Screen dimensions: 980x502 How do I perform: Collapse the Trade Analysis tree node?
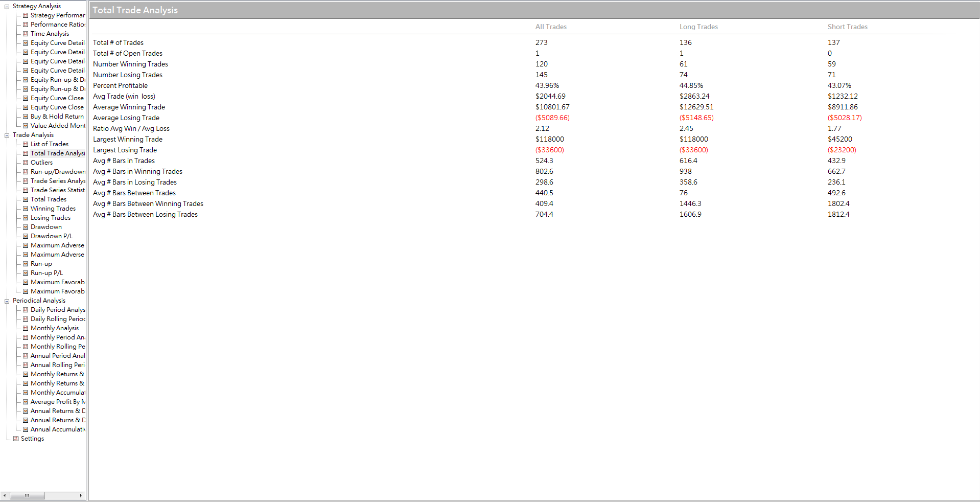coord(7,135)
